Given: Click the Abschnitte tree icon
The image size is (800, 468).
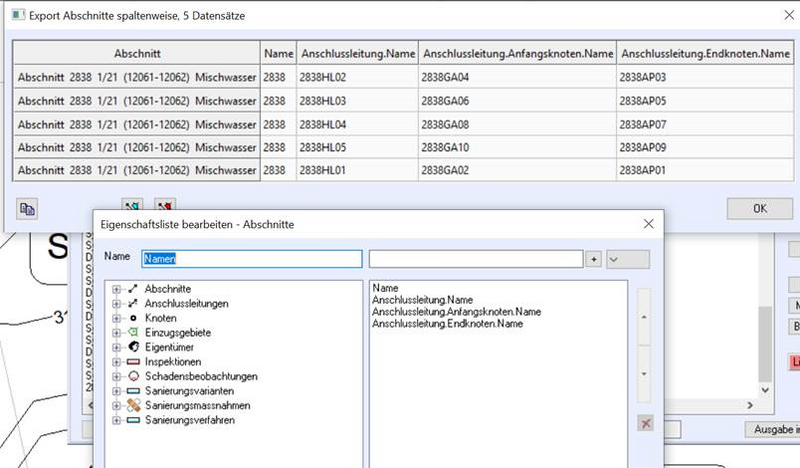Looking at the screenshot, I should point(133,289).
